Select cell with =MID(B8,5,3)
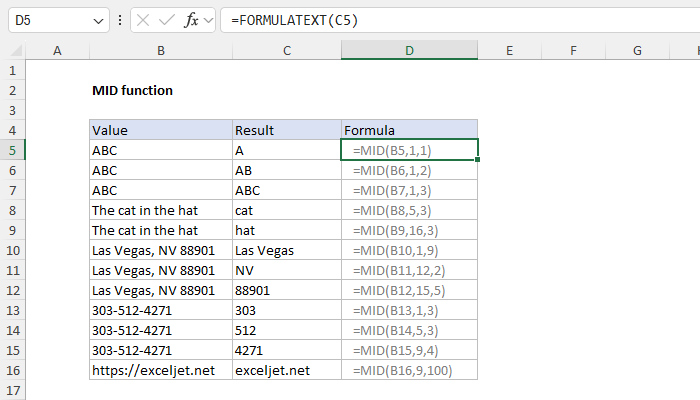 click(409, 210)
